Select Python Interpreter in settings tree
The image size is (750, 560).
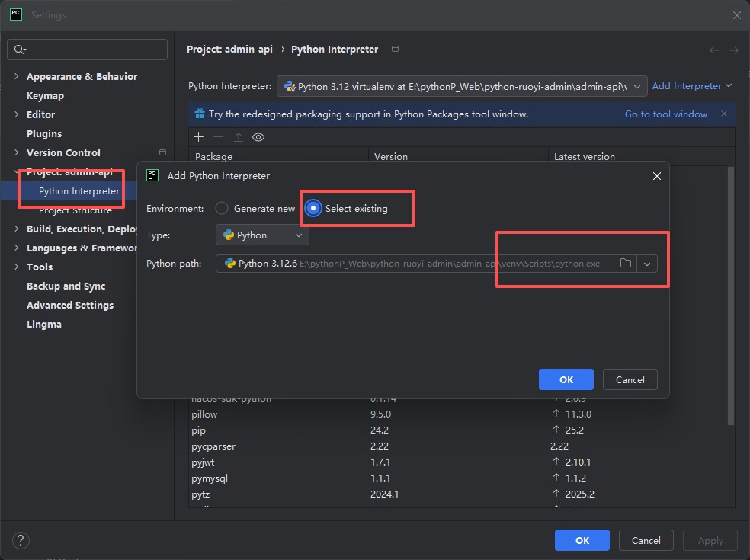coord(79,190)
